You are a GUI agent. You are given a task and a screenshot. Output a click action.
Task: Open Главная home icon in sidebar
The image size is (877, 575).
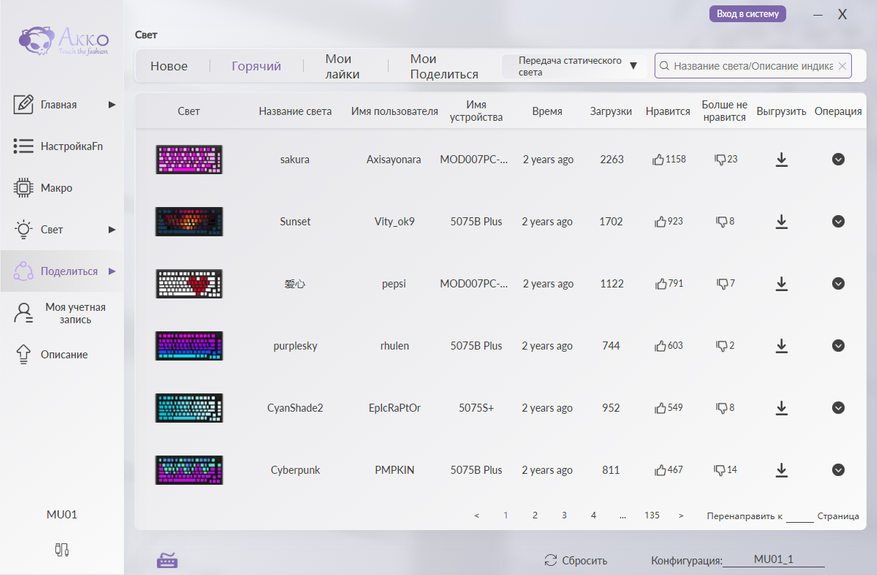(23, 104)
